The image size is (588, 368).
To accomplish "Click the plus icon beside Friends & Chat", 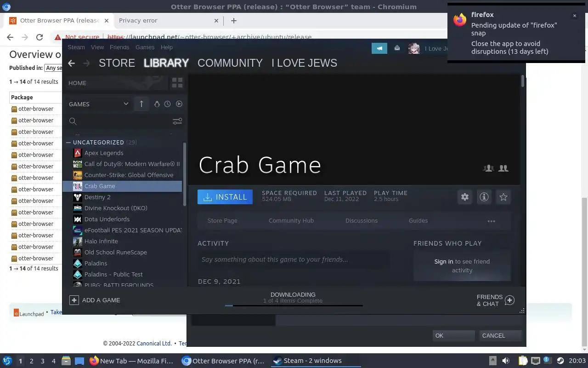I will [509, 300].
